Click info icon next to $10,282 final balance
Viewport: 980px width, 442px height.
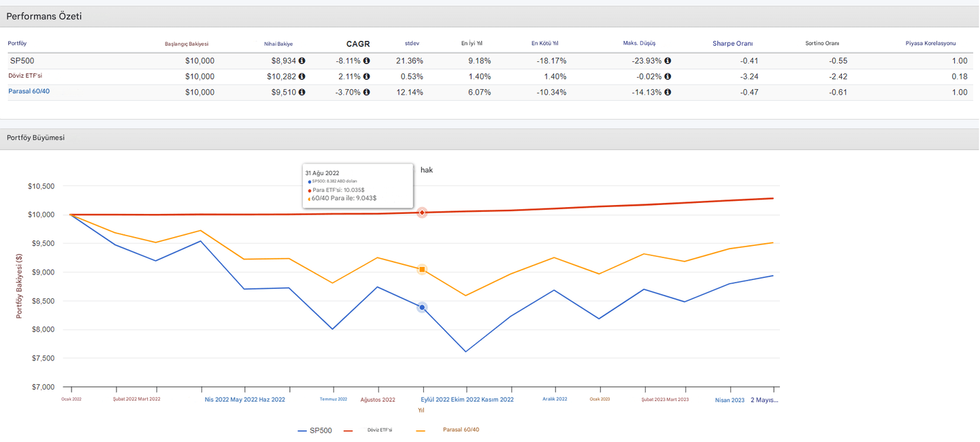tap(301, 76)
